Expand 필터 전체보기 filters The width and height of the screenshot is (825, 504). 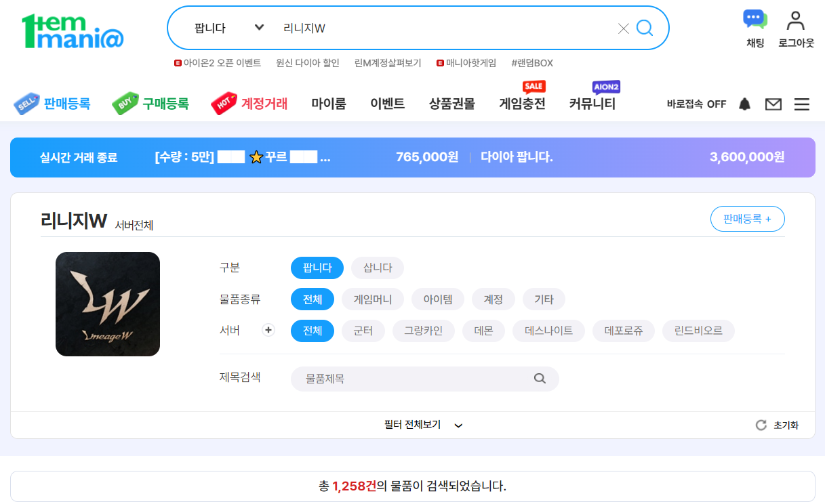click(x=424, y=425)
